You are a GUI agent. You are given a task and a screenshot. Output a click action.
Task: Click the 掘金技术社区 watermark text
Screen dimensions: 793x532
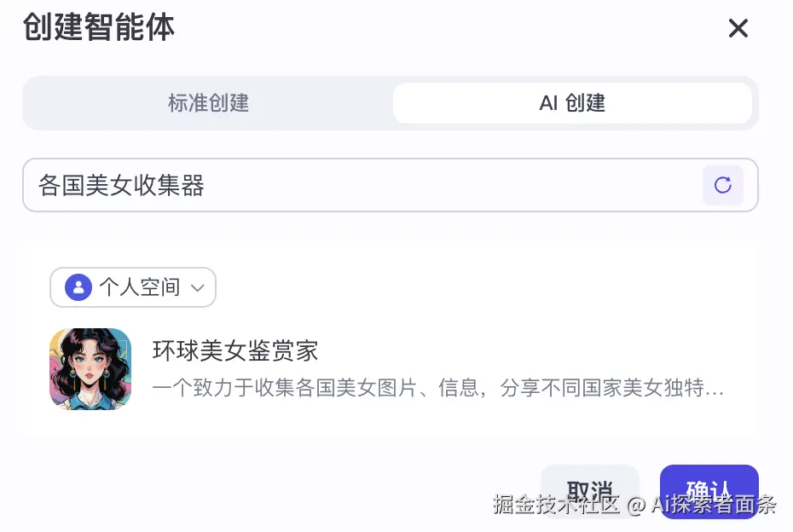click(x=556, y=505)
